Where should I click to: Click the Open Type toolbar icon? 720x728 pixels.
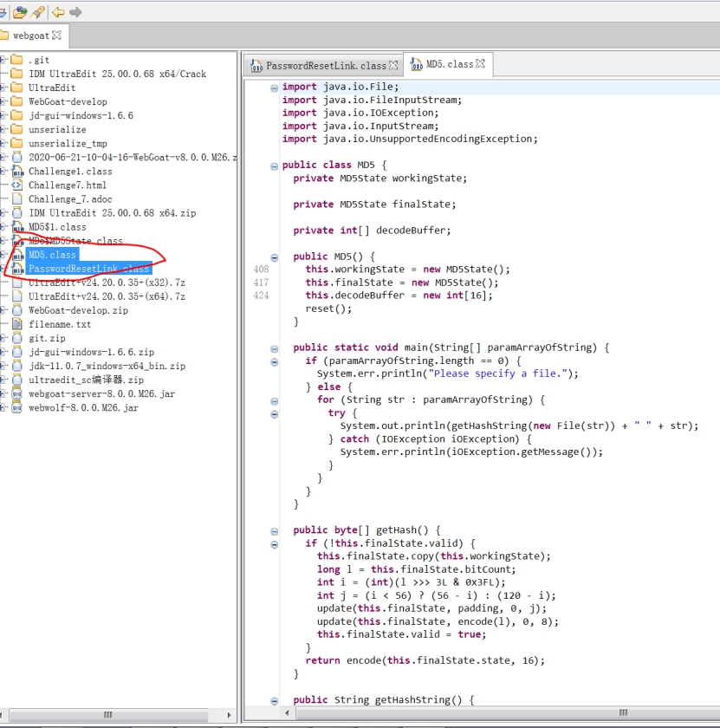click(x=20, y=12)
